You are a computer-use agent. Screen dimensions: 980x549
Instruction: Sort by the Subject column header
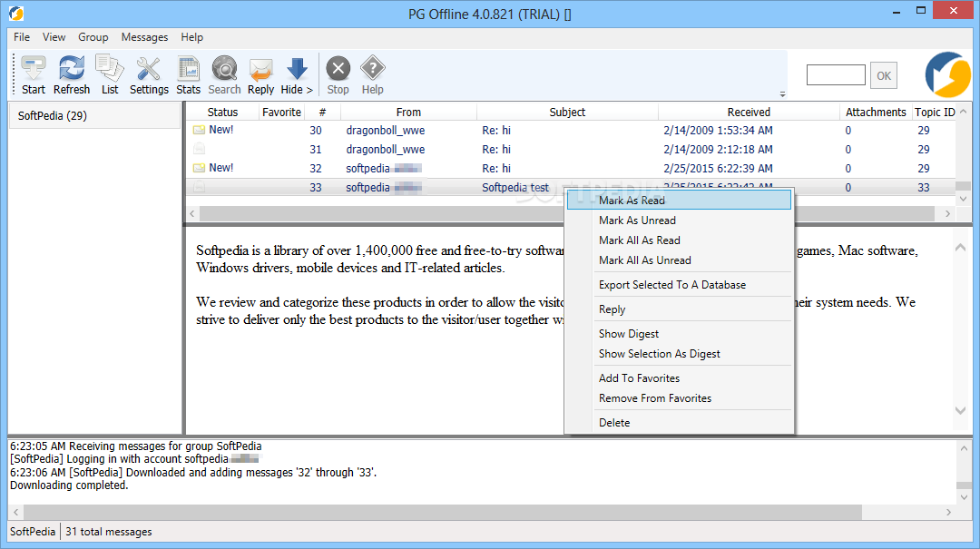point(567,112)
